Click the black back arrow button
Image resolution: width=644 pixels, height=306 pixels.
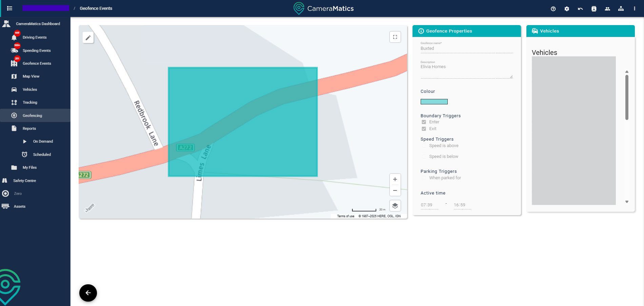[88, 293]
